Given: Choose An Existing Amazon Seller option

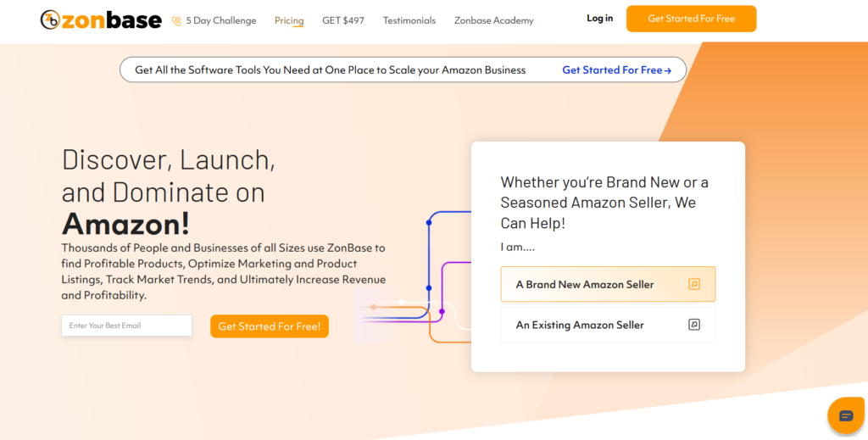Looking at the screenshot, I should pos(580,325).
